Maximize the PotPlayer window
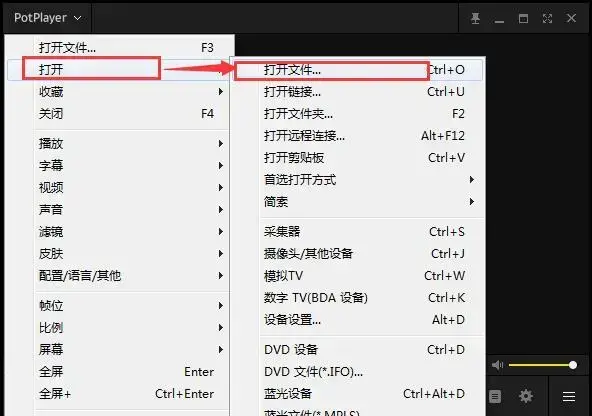 click(523, 18)
